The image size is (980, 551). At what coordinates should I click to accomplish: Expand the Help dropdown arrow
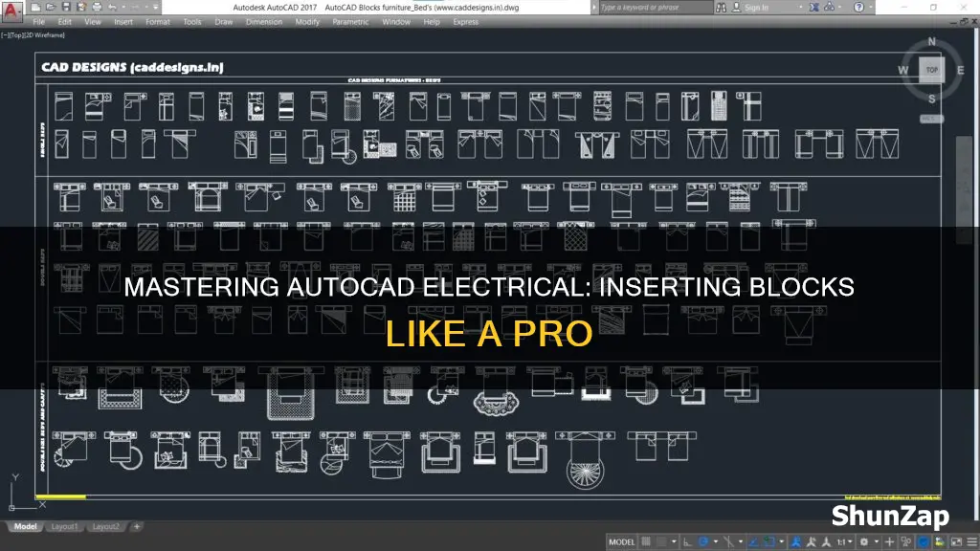[x=871, y=8]
